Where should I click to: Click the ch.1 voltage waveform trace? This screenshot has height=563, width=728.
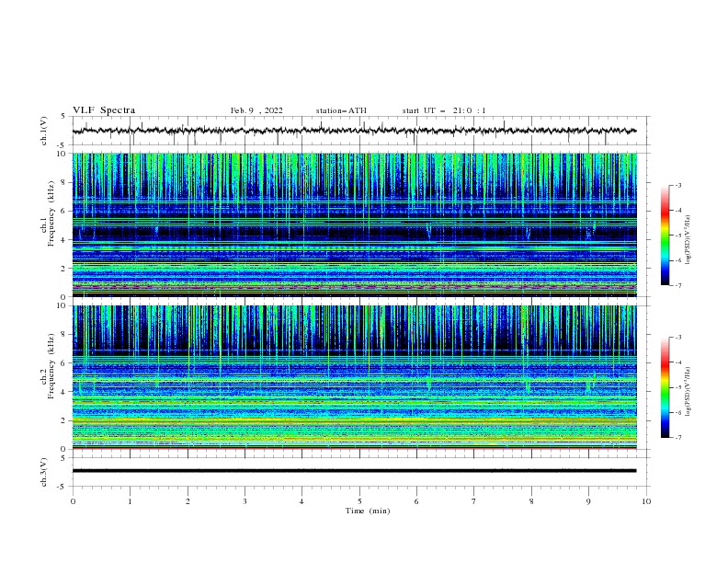(354, 131)
